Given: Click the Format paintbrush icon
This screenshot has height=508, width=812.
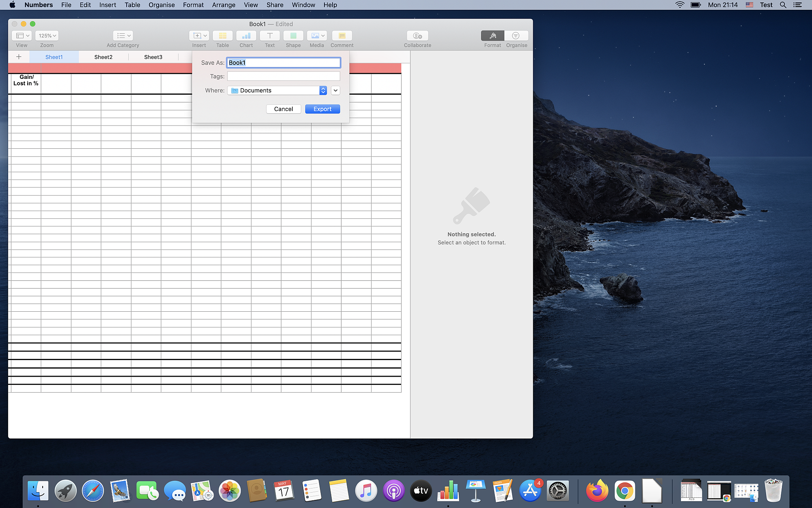Looking at the screenshot, I should [492, 36].
